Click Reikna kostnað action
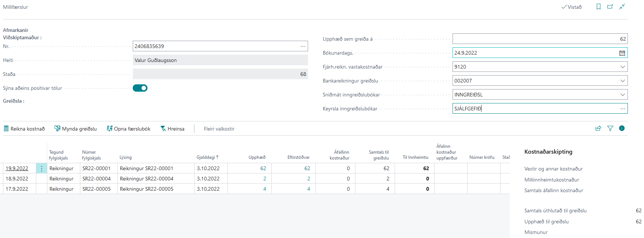The height and width of the screenshot is (238, 644). click(24, 129)
